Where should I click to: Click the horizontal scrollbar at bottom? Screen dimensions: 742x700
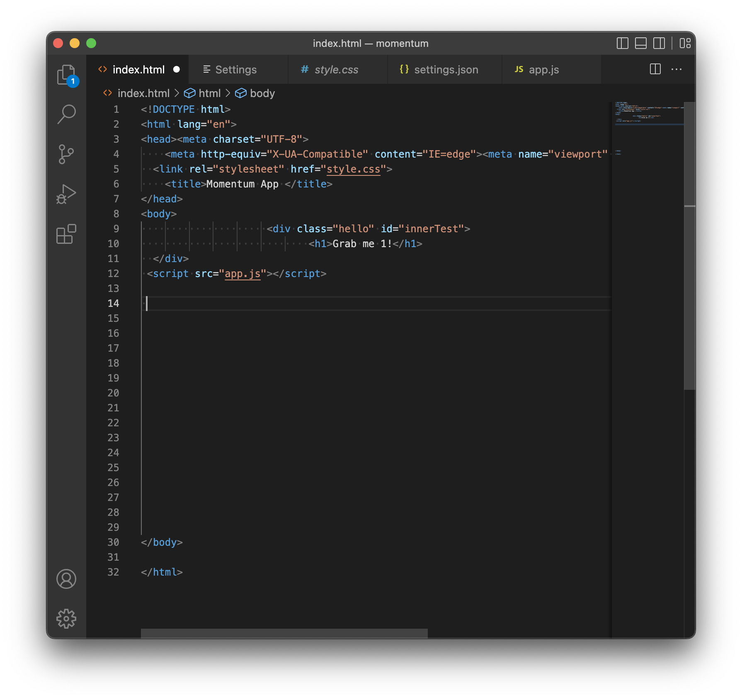tap(284, 634)
